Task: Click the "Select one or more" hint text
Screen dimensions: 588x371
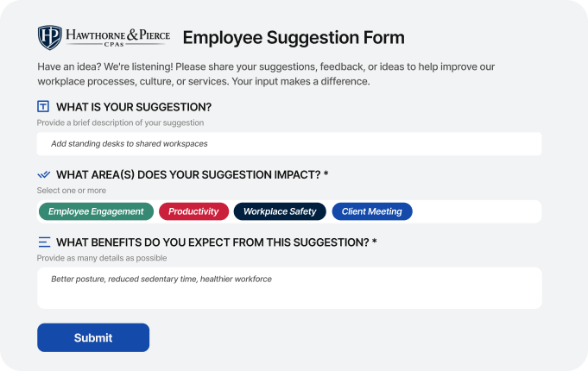Action: tap(72, 191)
